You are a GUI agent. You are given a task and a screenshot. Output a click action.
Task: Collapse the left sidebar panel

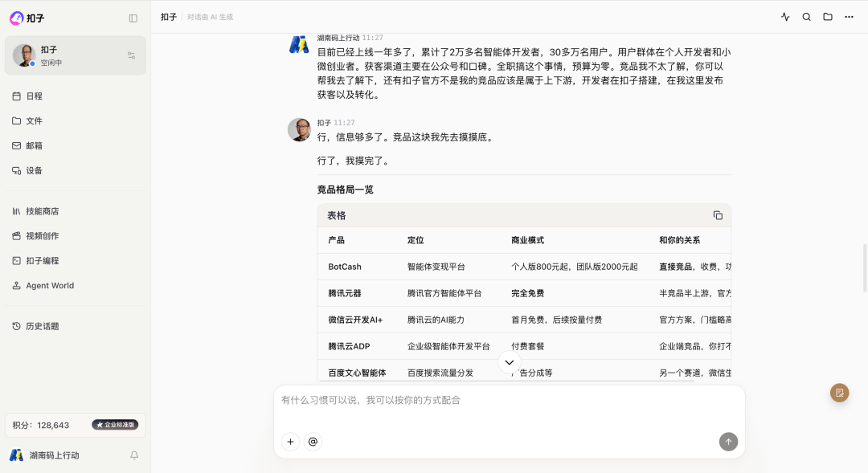133,18
